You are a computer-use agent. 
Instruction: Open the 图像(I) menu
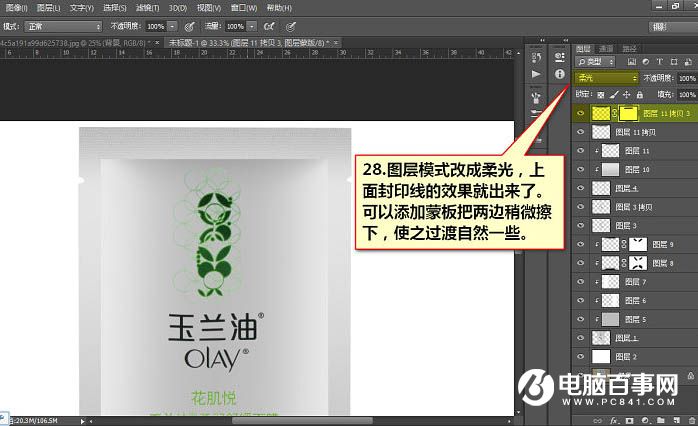click(x=16, y=8)
